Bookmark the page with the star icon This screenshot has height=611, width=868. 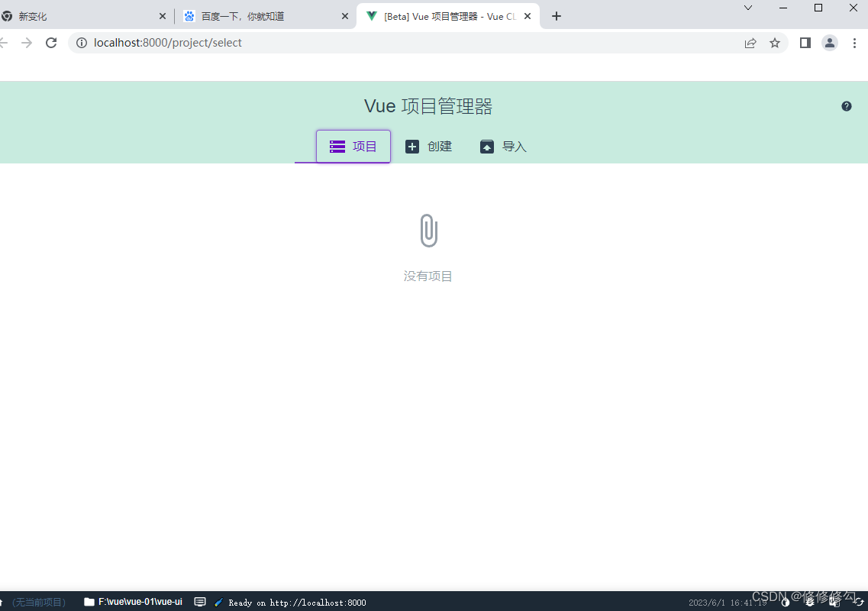tap(775, 43)
